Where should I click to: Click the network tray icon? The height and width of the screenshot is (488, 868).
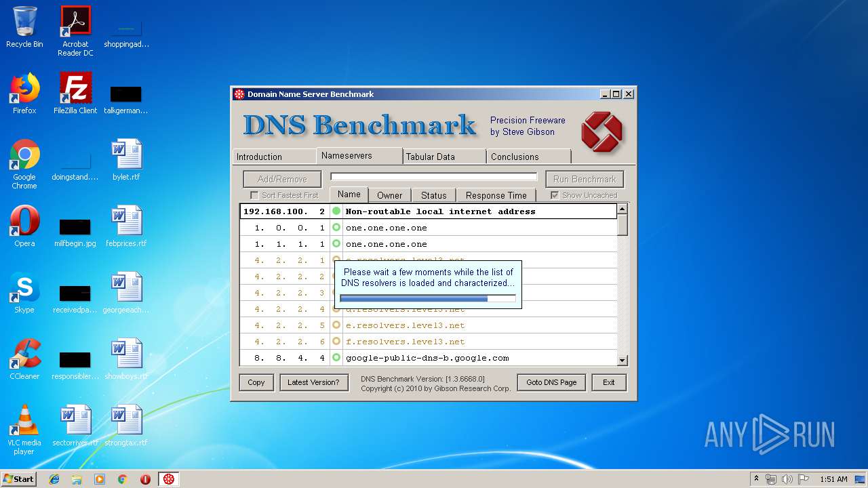coord(771,479)
